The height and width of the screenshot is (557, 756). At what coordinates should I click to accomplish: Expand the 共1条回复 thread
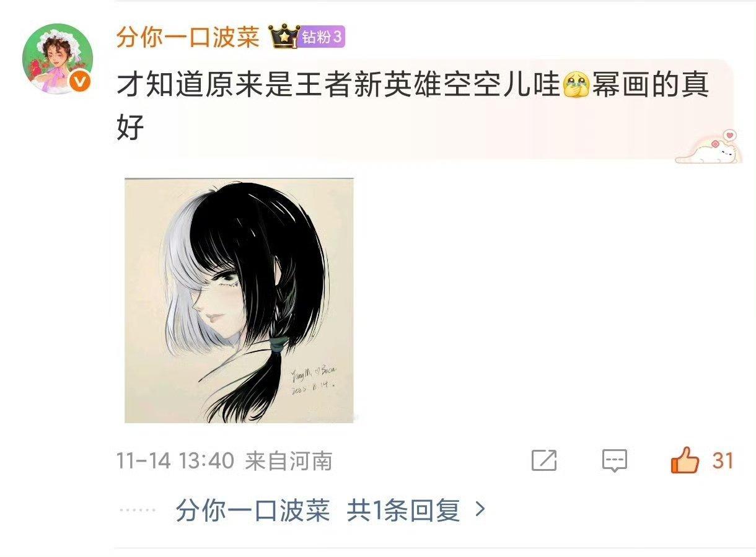[x=403, y=511]
